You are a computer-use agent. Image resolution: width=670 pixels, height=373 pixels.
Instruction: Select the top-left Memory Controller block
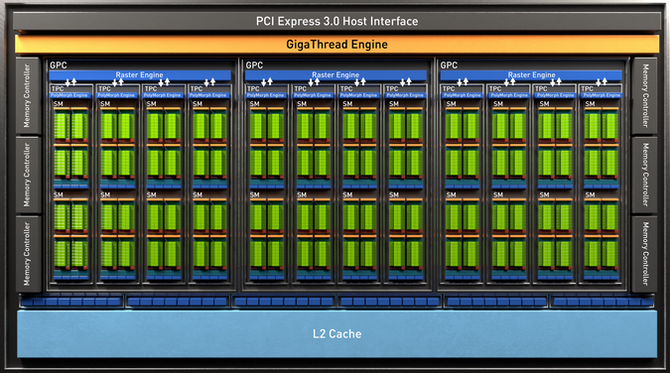coord(28,96)
